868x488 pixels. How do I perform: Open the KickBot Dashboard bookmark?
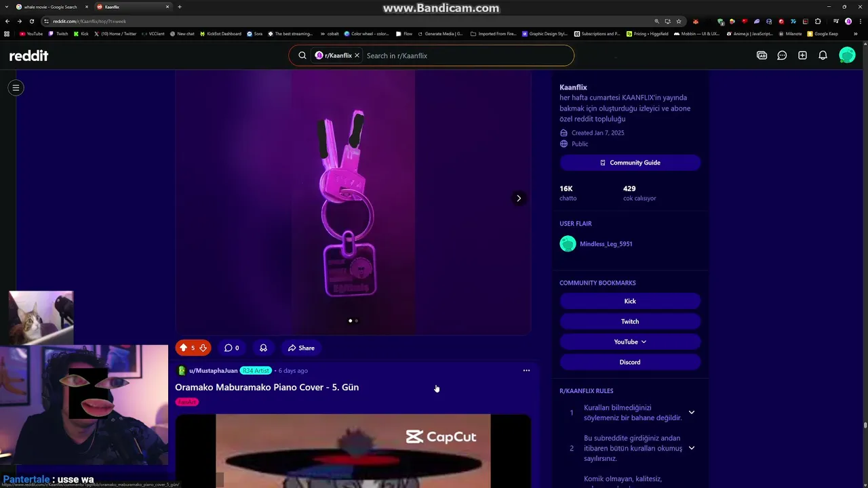tap(220, 33)
